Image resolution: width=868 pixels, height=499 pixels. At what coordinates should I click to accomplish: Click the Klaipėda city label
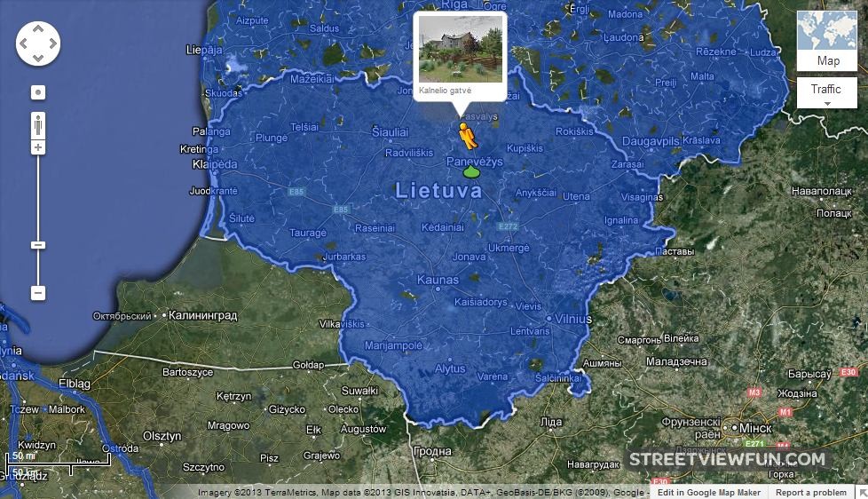click(x=216, y=164)
